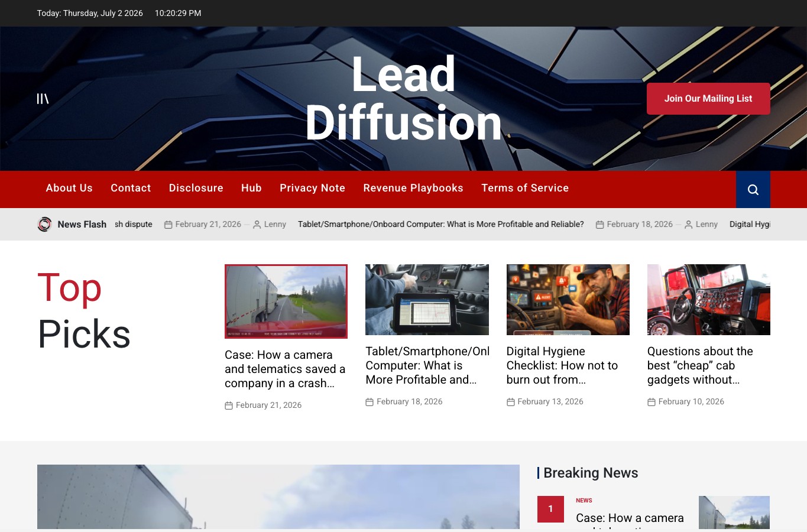
Task: Click today's date text in top bar
Action: [90, 13]
